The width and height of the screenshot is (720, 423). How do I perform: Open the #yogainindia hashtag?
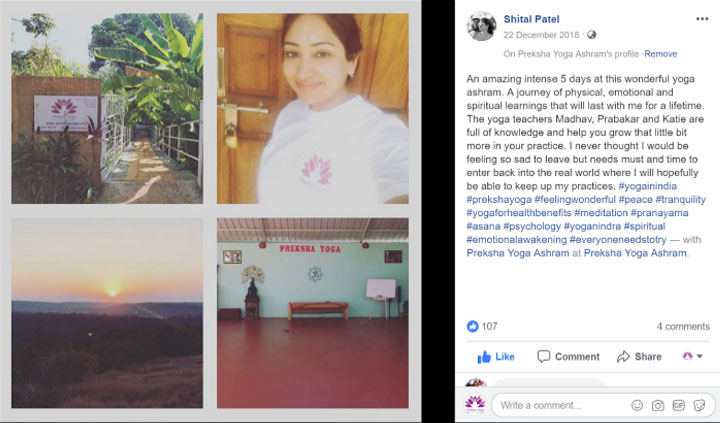647,186
